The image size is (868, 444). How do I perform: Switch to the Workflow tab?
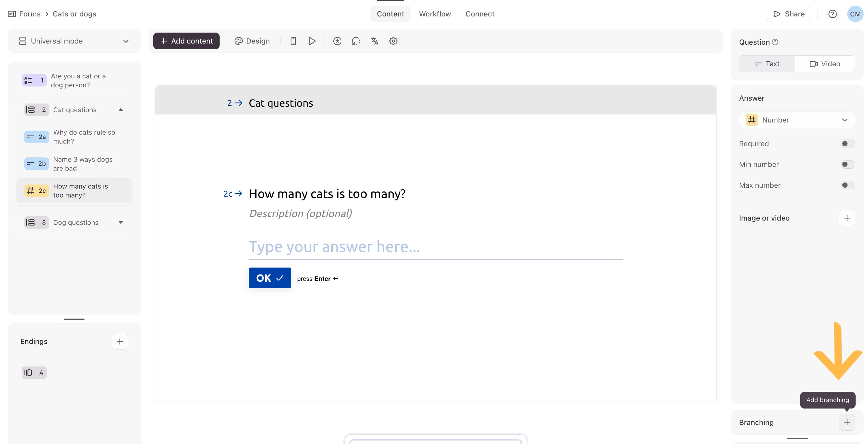point(435,14)
